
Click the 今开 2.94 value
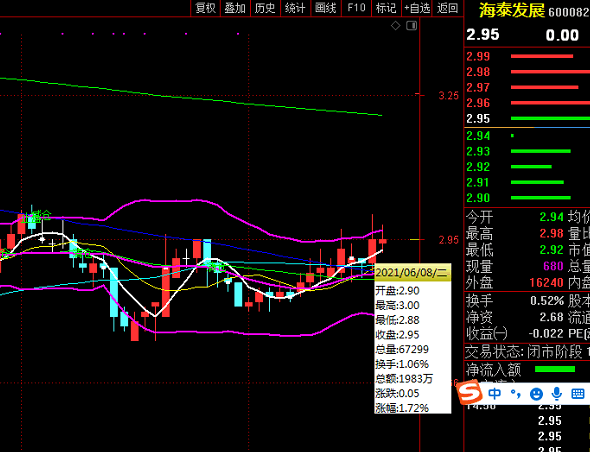coord(551,217)
